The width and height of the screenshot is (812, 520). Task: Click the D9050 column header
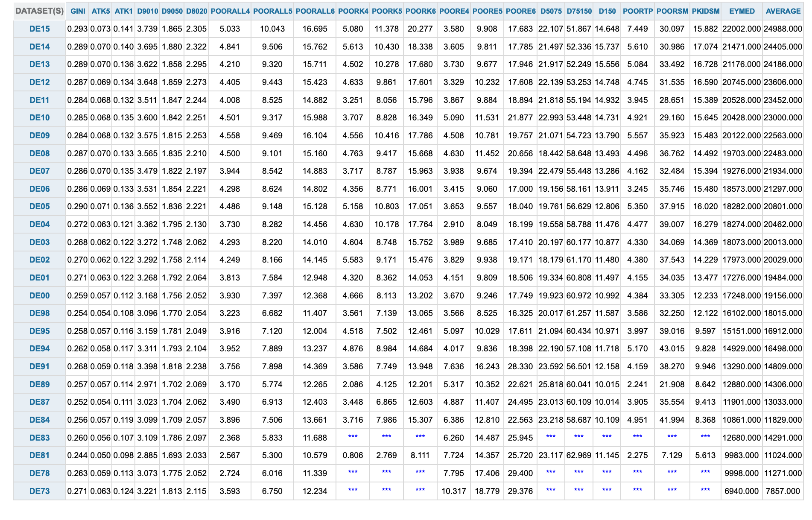172,11
